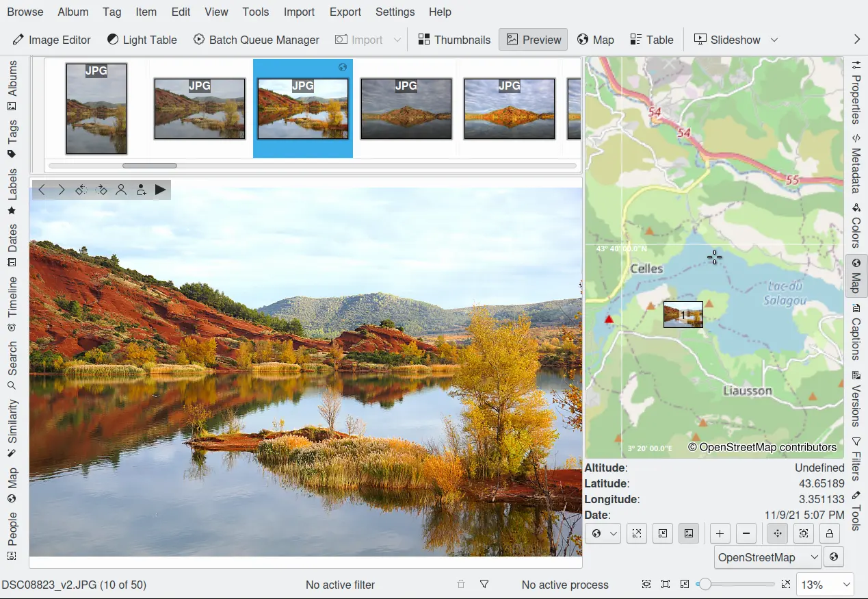
Task: Rotate the preview image left
Action: click(x=81, y=190)
